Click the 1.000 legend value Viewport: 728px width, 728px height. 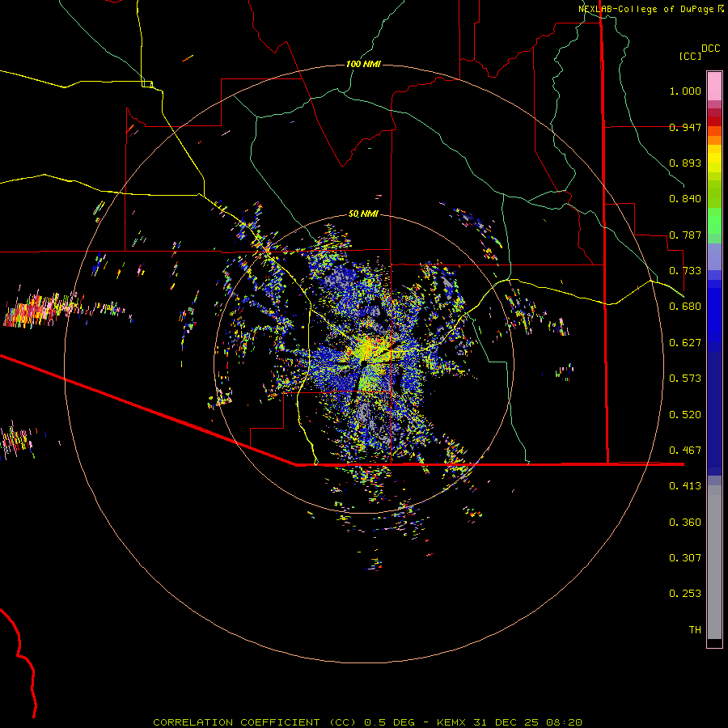(685, 91)
